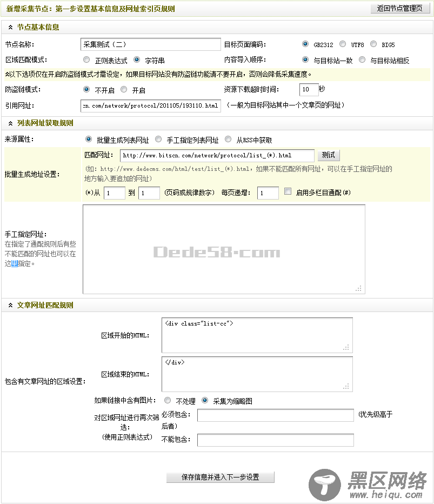This screenshot has height=504, width=434.
Task: Select 与目标站相反 import order
Action: click(362, 60)
